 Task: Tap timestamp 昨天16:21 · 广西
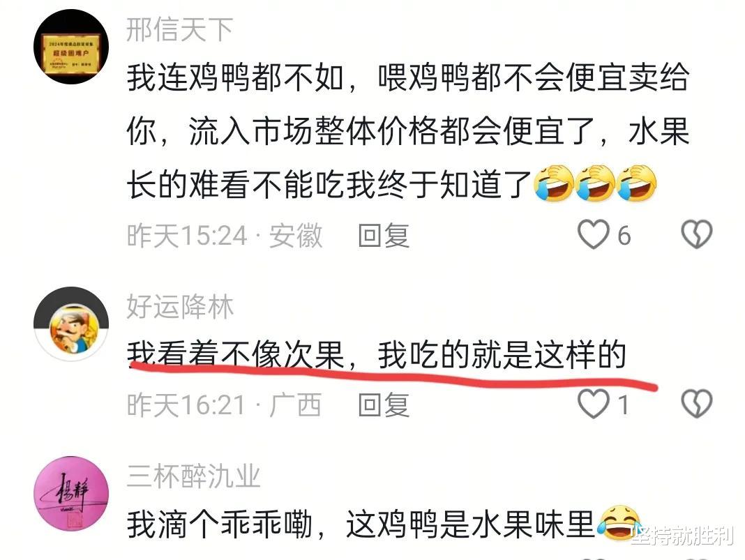point(224,404)
